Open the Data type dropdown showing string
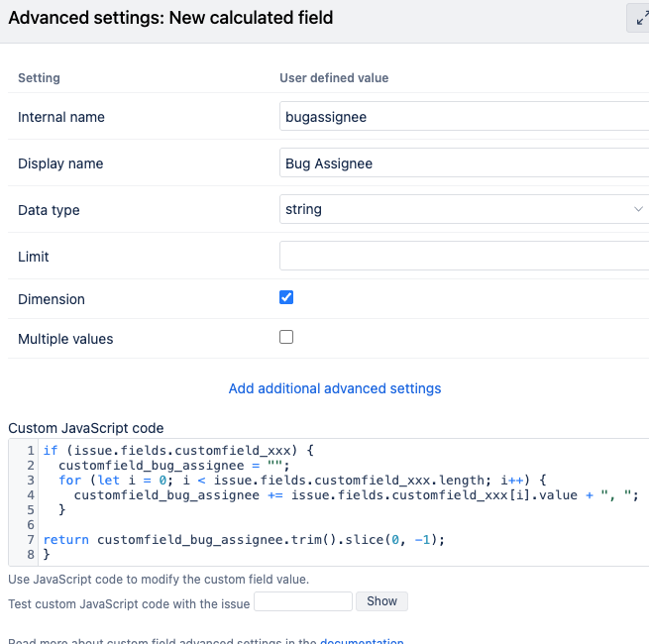The image size is (649, 644). 464,210
